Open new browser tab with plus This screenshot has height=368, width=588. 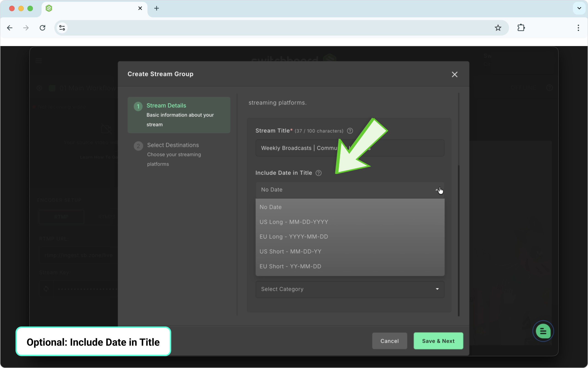point(157,8)
